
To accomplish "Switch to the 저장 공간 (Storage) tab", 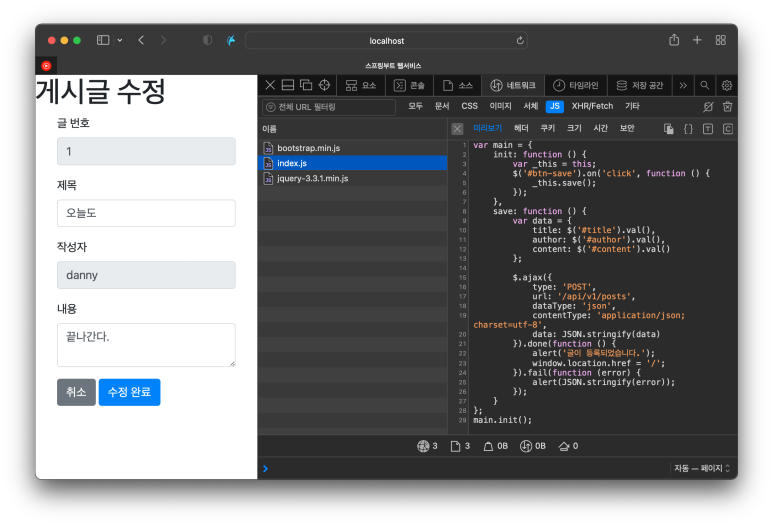I will click(x=640, y=85).
